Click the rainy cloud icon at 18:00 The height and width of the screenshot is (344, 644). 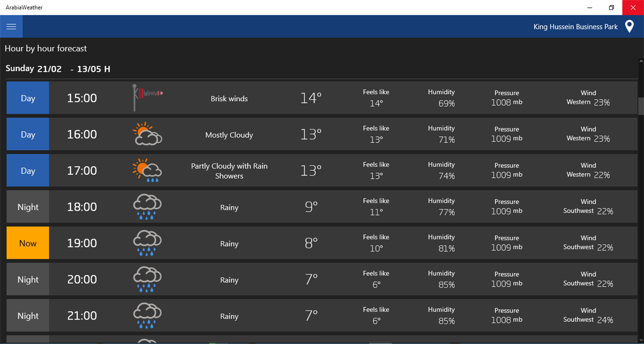[147, 207]
